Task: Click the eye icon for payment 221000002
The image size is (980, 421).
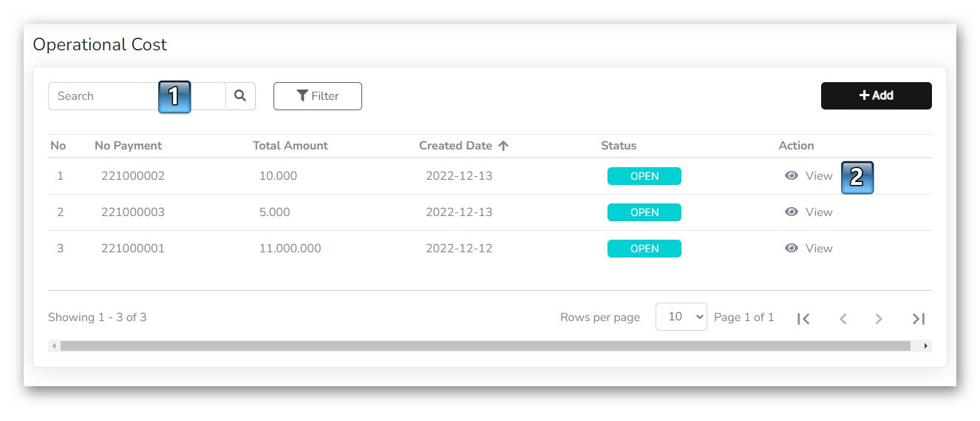Action: tap(792, 176)
